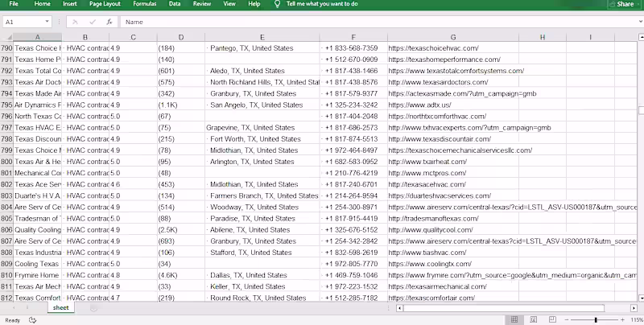Click cell 'Farmers Branch, TX, United States'

264,195
